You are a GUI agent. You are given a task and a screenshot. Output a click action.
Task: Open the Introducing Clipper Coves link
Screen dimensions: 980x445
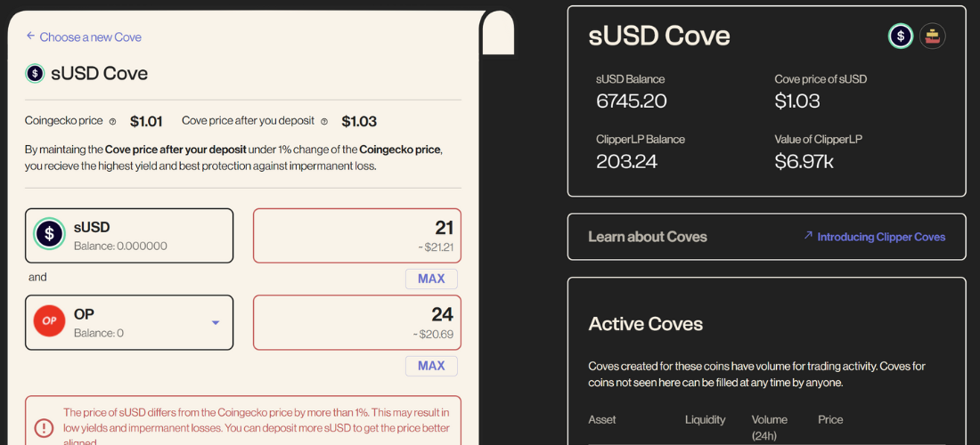click(881, 237)
